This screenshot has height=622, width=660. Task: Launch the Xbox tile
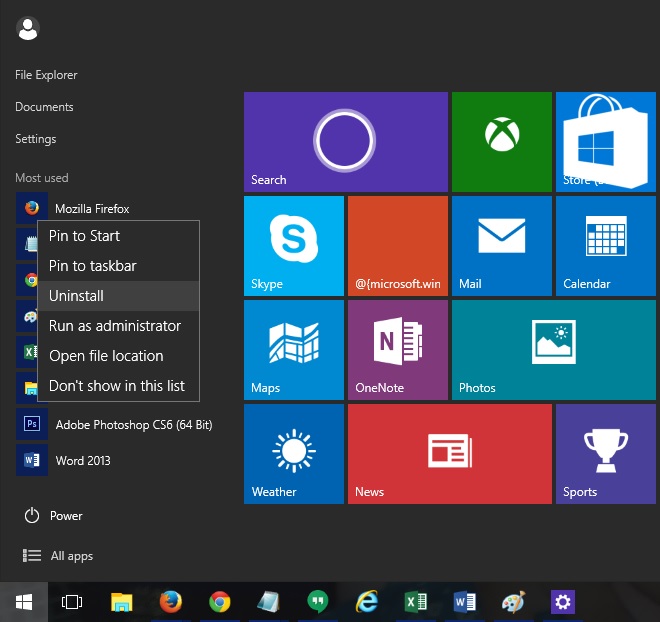tap(502, 142)
